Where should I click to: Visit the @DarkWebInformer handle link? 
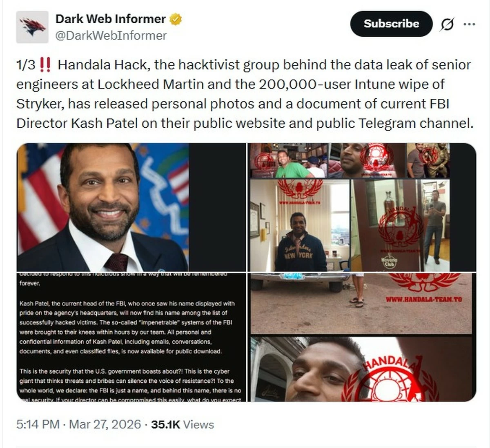111,36
